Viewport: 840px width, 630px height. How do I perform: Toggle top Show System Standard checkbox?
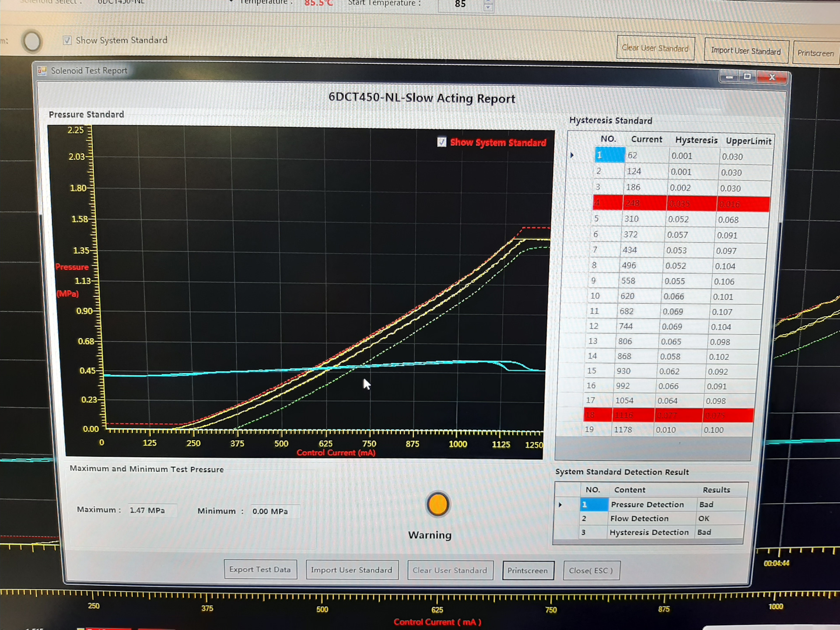tap(67, 40)
